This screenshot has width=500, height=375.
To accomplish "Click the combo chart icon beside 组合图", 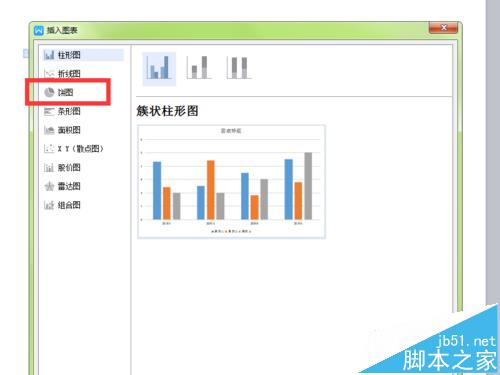I will tap(49, 205).
